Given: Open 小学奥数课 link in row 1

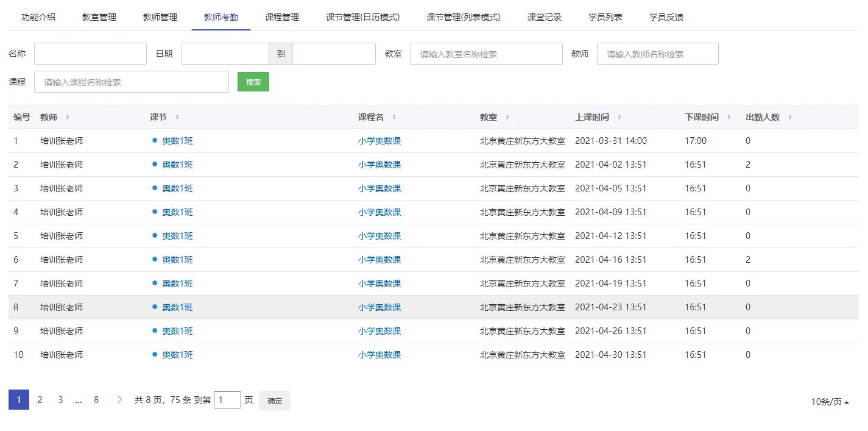Looking at the screenshot, I should 379,141.
